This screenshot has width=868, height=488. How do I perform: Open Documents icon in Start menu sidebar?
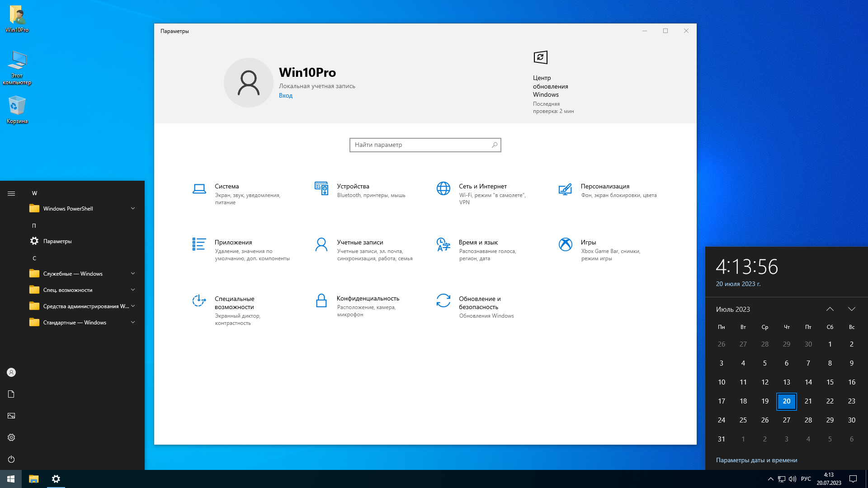pyautogui.click(x=11, y=394)
